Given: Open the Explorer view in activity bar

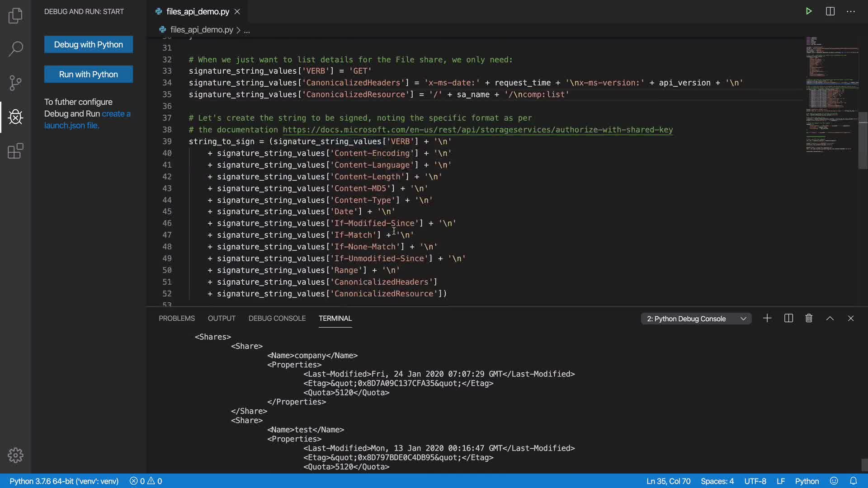Looking at the screenshot, I should (15, 16).
